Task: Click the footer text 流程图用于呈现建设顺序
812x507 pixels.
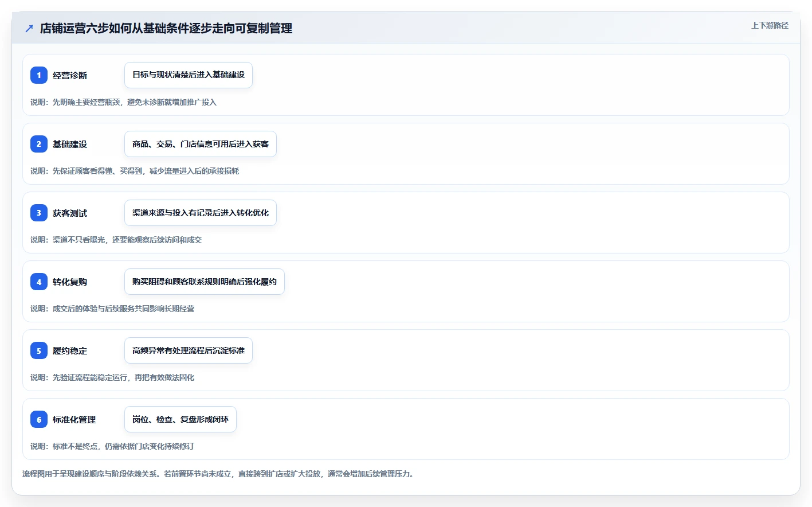Action: click(x=219, y=474)
